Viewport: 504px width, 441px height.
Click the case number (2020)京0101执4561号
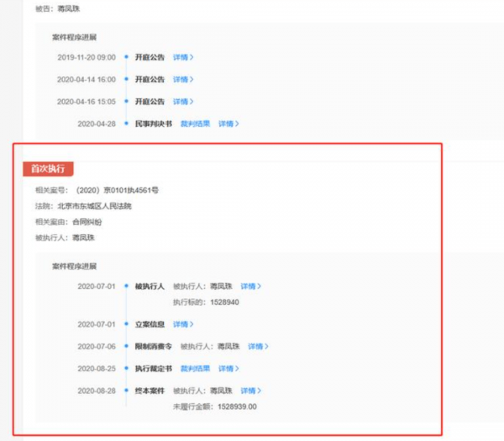[x=117, y=191]
